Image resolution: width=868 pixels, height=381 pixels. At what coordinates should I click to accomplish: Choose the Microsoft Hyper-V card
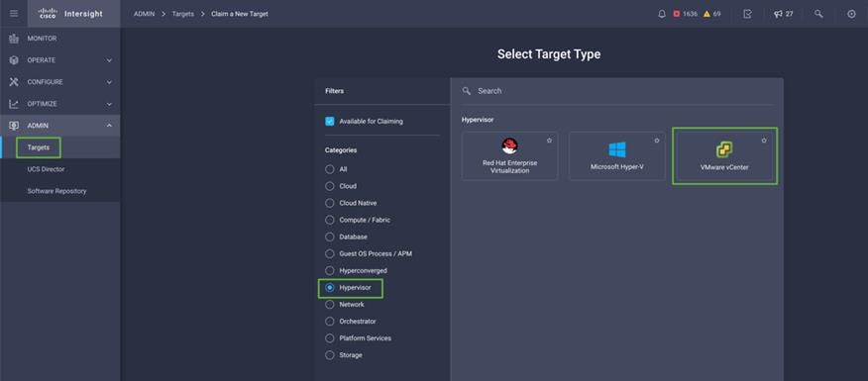[x=616, y=156]
